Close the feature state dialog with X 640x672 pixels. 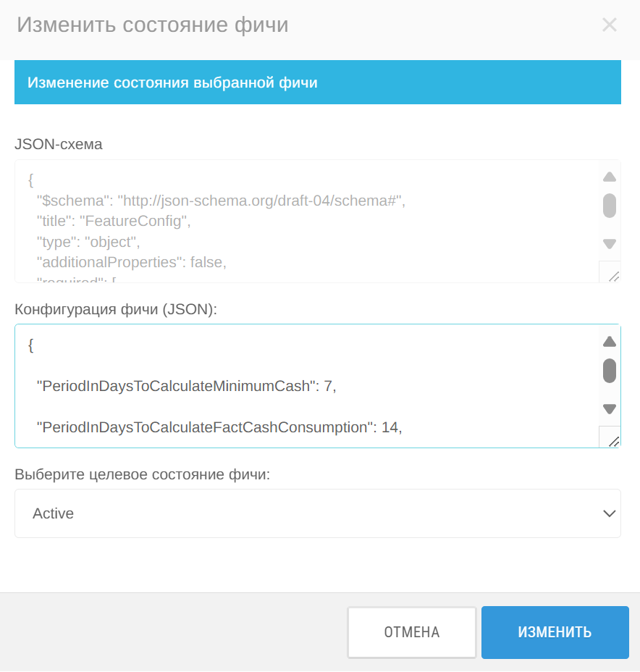[x=609, y=25]
